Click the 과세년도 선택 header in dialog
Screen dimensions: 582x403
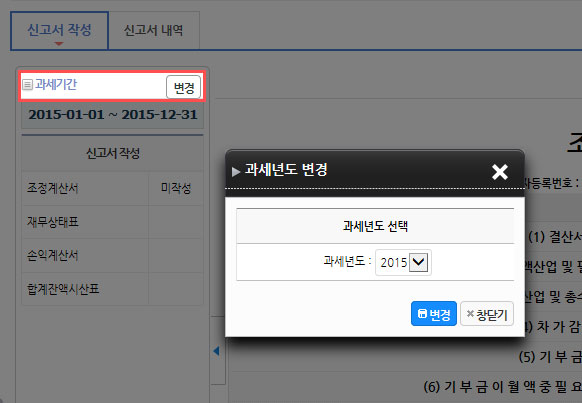(375, 226)
